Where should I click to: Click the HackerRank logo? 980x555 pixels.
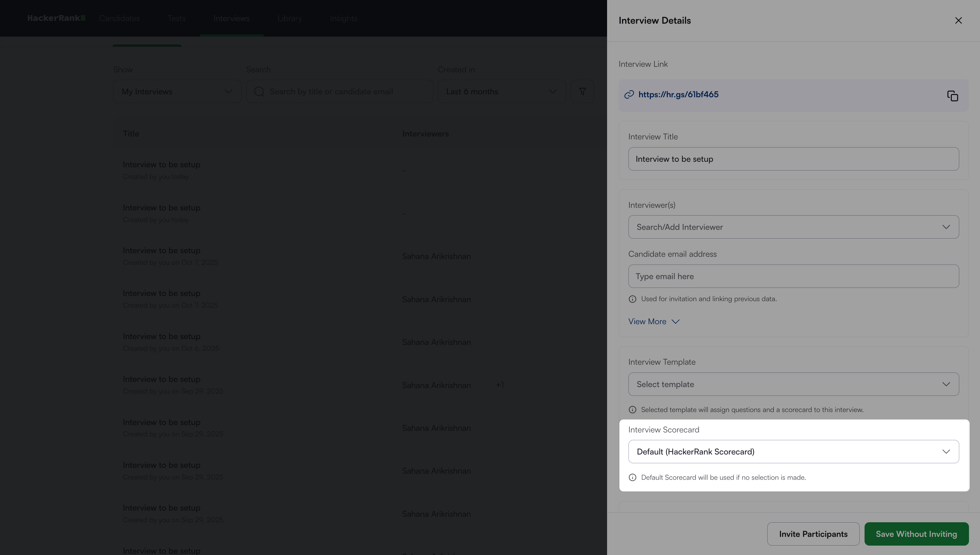tap(56, 18)
